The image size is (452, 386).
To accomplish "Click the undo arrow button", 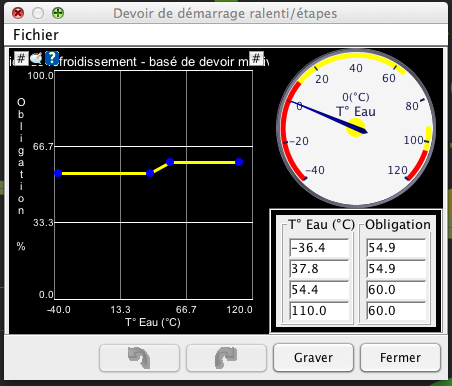I will coord(139,358).
